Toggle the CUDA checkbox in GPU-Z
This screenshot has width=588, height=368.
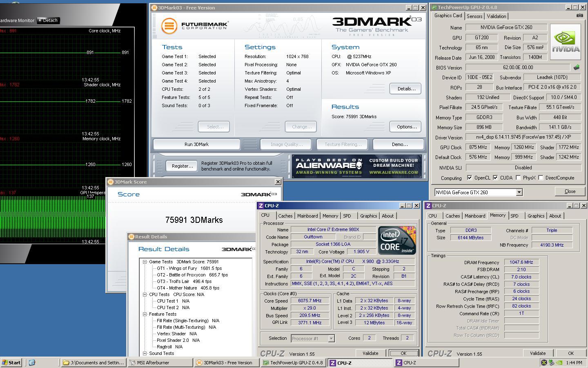(495, 178)
